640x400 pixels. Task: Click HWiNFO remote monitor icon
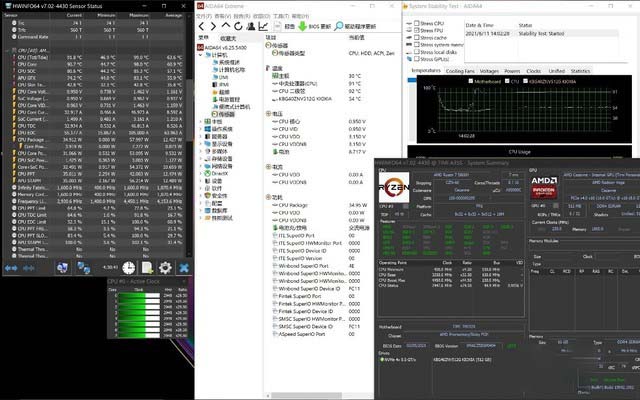tap(62, 268)
